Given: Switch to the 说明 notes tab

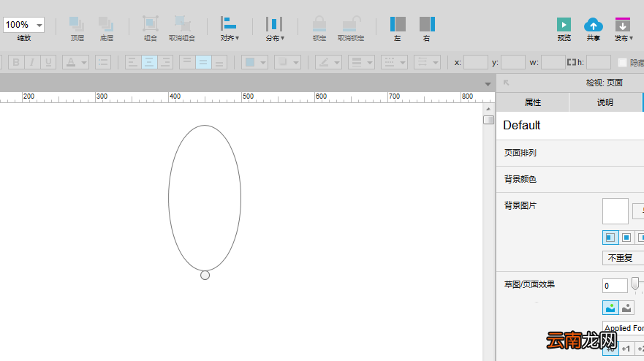Looking at the screenshot, I should [605, 102].
